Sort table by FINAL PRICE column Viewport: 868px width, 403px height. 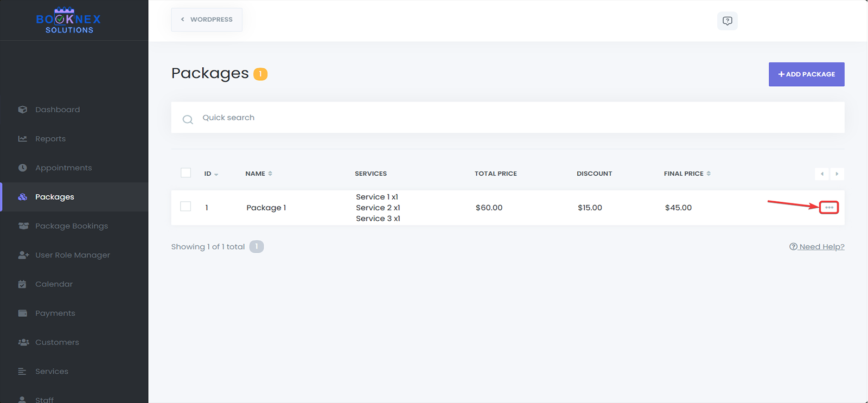[687, 174]
